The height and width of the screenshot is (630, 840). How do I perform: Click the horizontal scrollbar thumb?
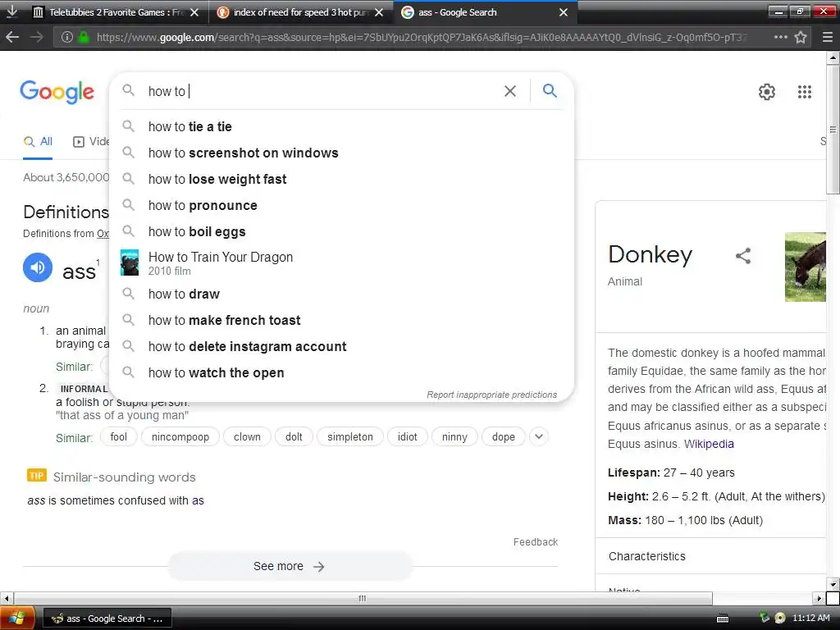363,598
